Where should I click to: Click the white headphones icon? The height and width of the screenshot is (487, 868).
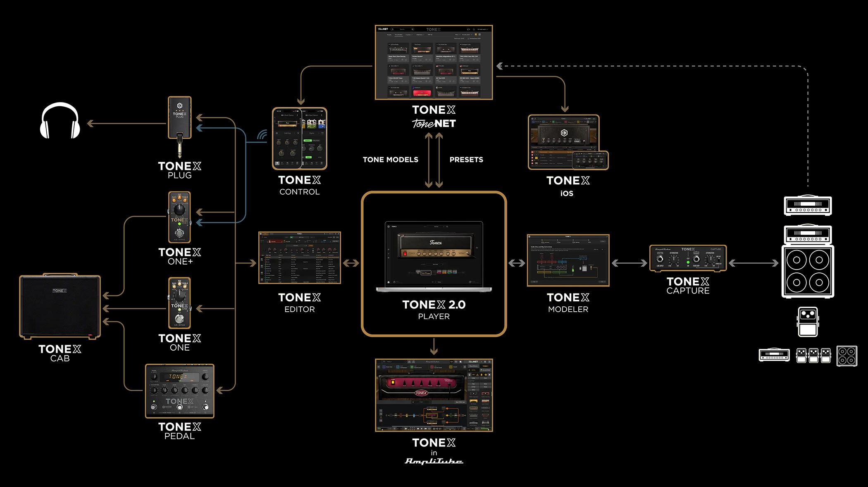[60, 120]
